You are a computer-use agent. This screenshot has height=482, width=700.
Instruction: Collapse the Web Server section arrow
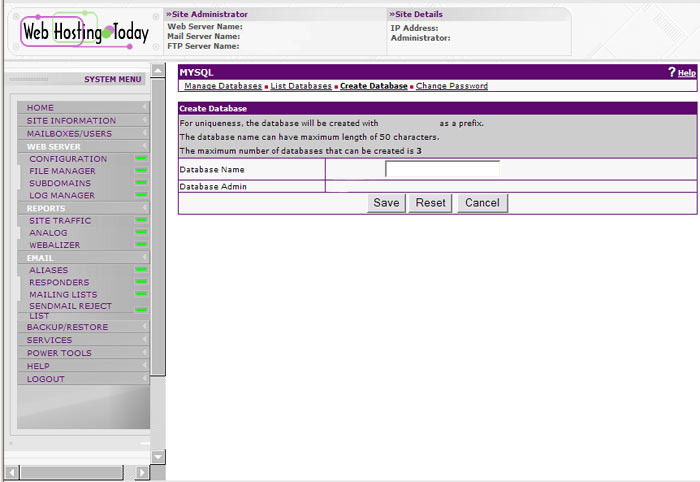click(144, 146)
